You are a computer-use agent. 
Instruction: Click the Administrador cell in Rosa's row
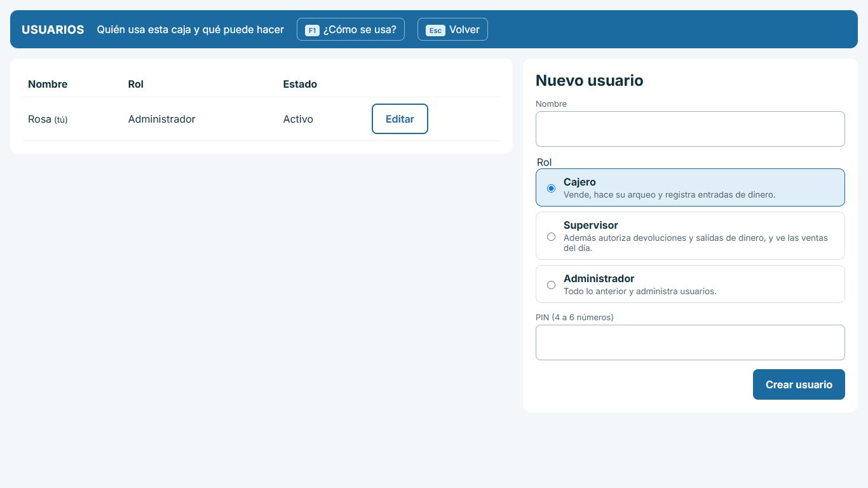(x=161, y=119)
